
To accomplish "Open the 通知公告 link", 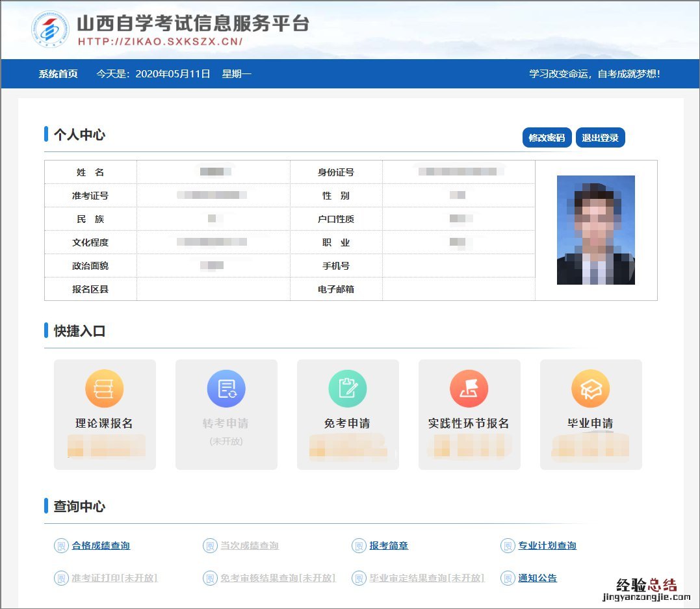I will tap(538, 578).
